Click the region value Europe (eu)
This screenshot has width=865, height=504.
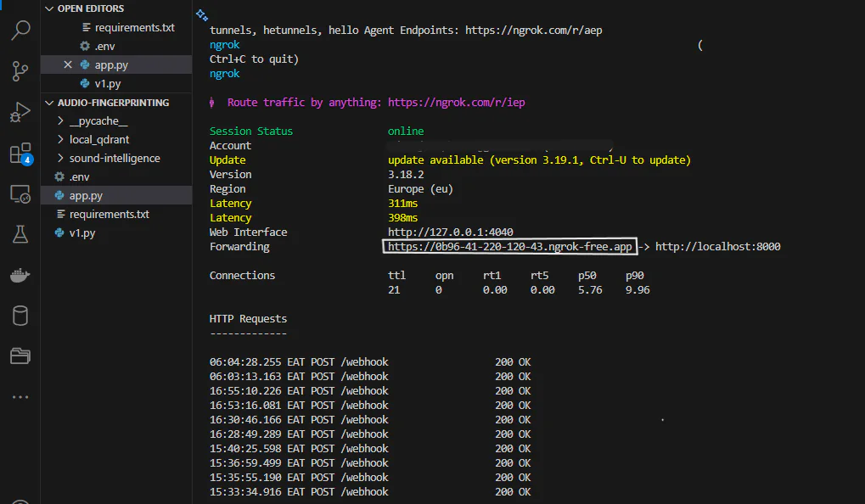(x=420, y=189)
